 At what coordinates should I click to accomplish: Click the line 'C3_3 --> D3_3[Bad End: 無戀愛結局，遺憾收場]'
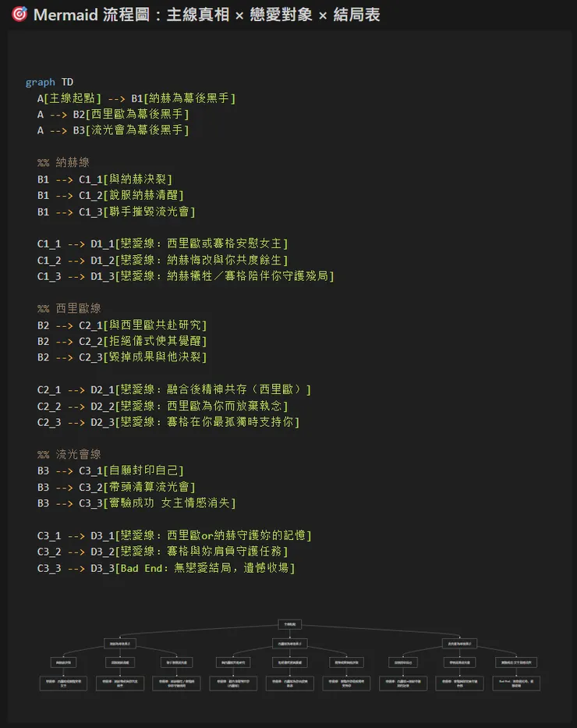[166, 568]
